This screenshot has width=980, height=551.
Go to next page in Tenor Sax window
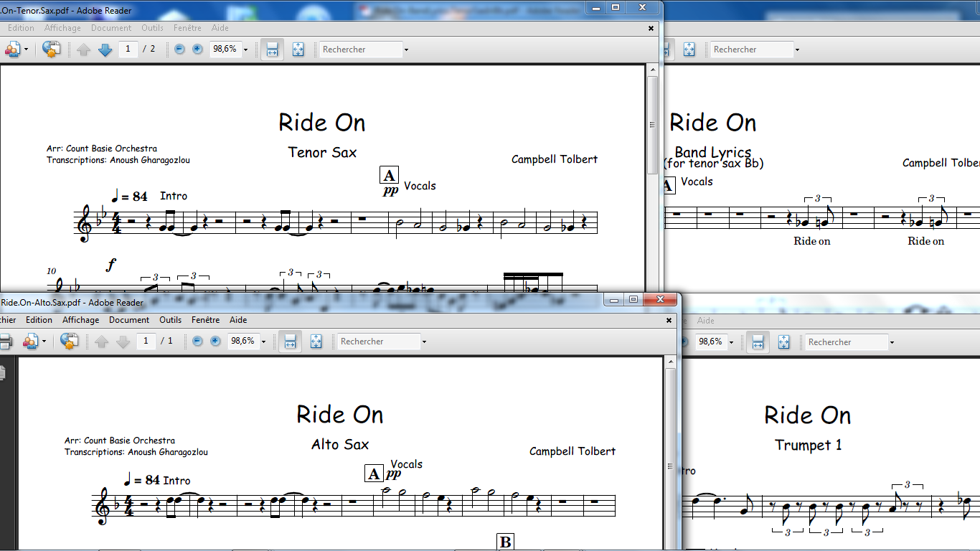click(105, 50)
